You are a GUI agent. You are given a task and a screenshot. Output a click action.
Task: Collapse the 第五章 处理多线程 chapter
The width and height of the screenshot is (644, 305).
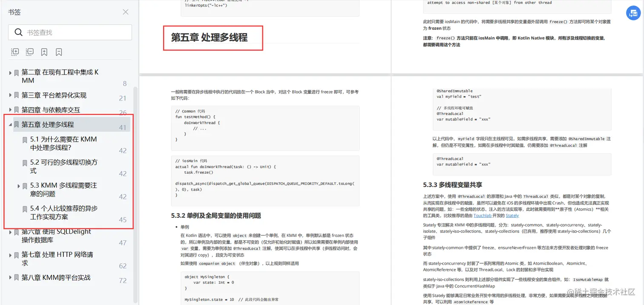[9, 124]
